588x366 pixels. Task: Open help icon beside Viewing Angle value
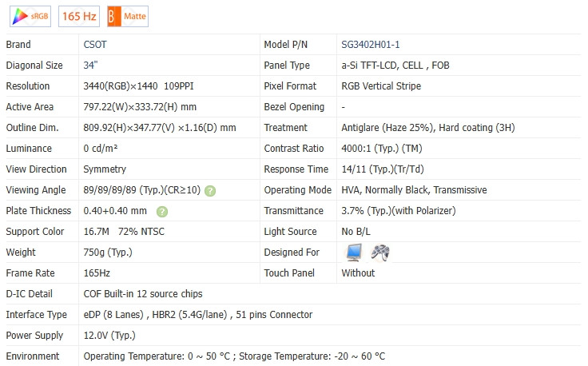tap(210, 191)
